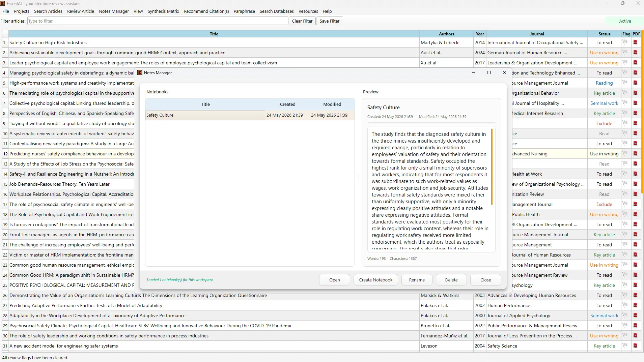Click the Clear Filter button
The height and width of the screenshot is (362, 644).
[x=302, y=21]
